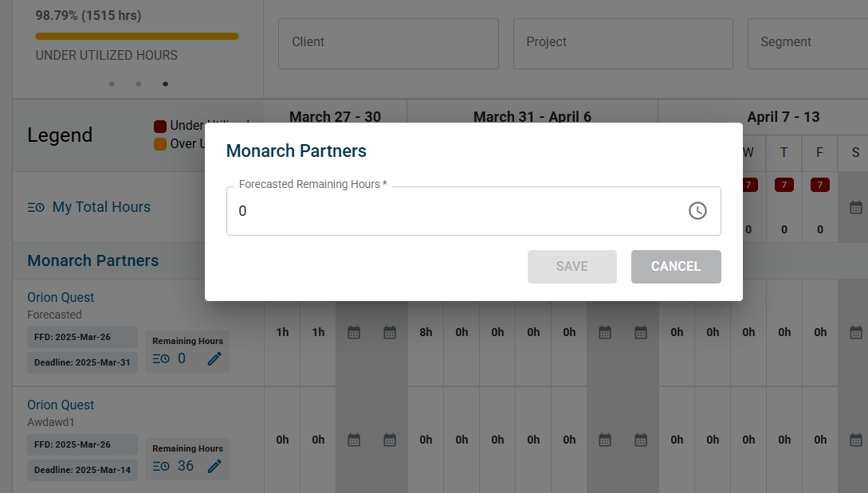The image size is (868, 493).
Task: Click remaining hours list-clock icon beside 36
Action: (161, 467)
